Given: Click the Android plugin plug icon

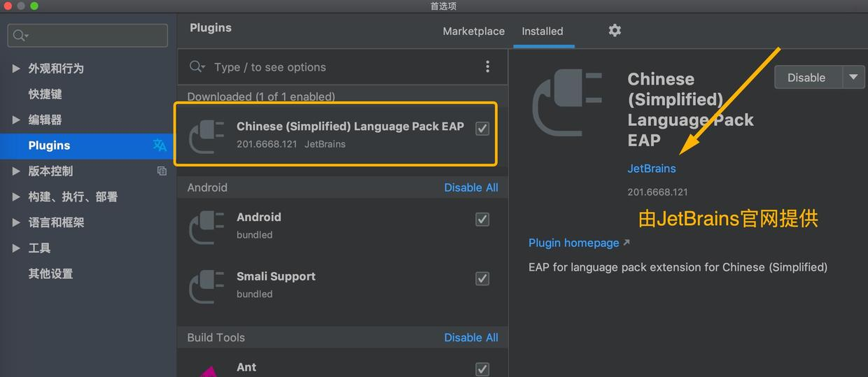Looking at the screenshot, I should pyautogui.click(x=207, y=227).
